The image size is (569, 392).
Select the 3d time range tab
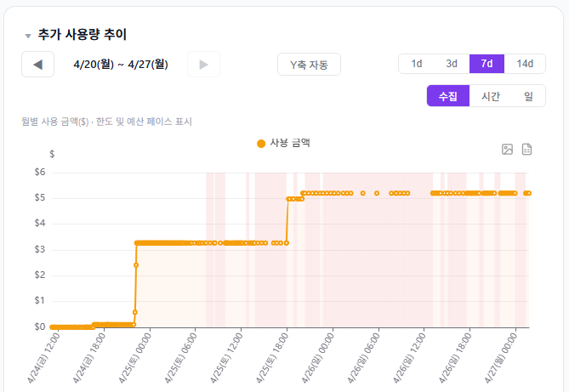point(452,64)
